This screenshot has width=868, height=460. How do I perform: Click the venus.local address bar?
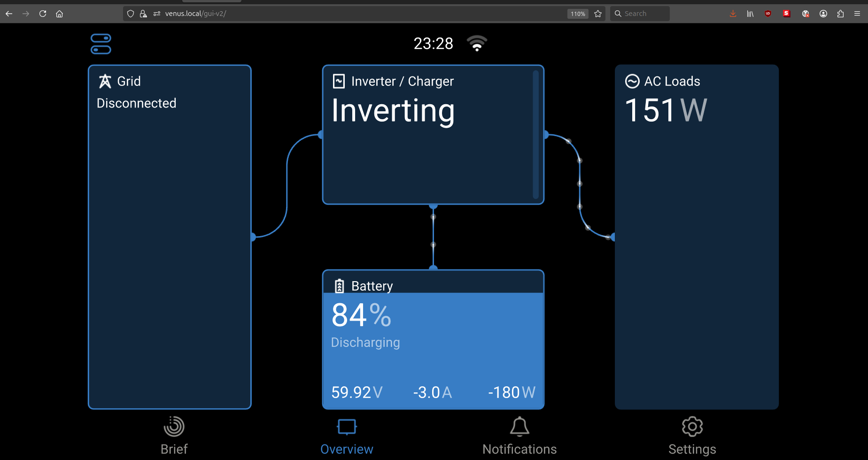tap(329, 14)
